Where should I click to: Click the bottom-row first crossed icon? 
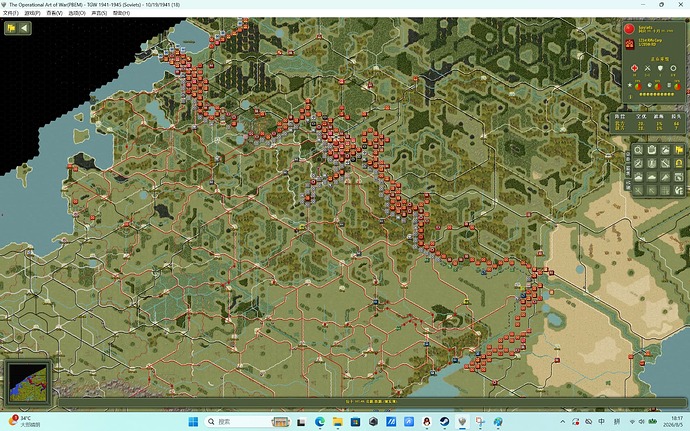(638, 191)
